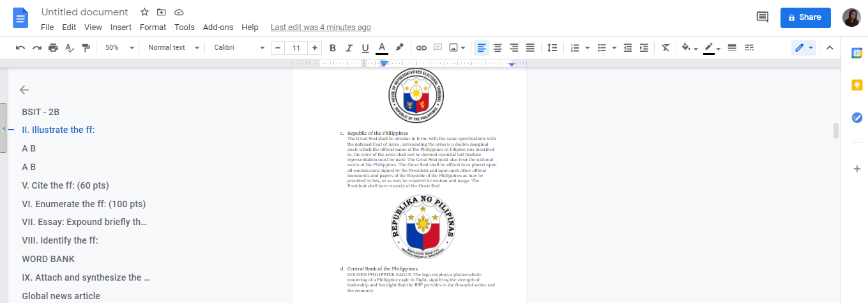Insert a link
This screenshot has width=868, height=303.
coord(422,48)
